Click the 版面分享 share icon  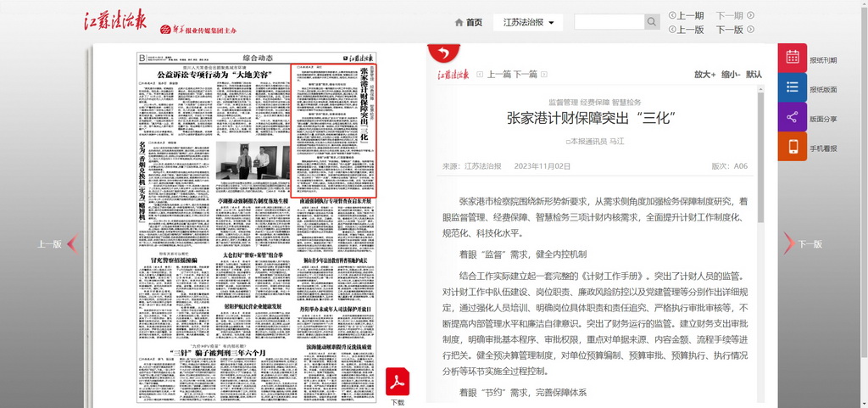793,117
